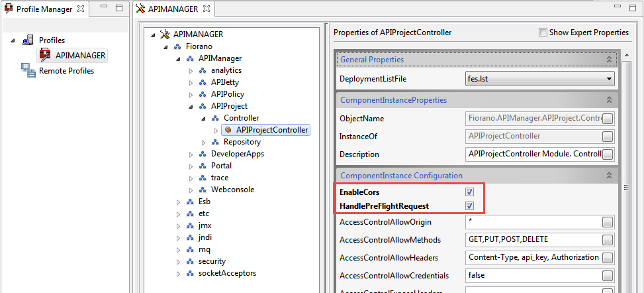Close the APIMANAGER editor tab

(207, 8)
